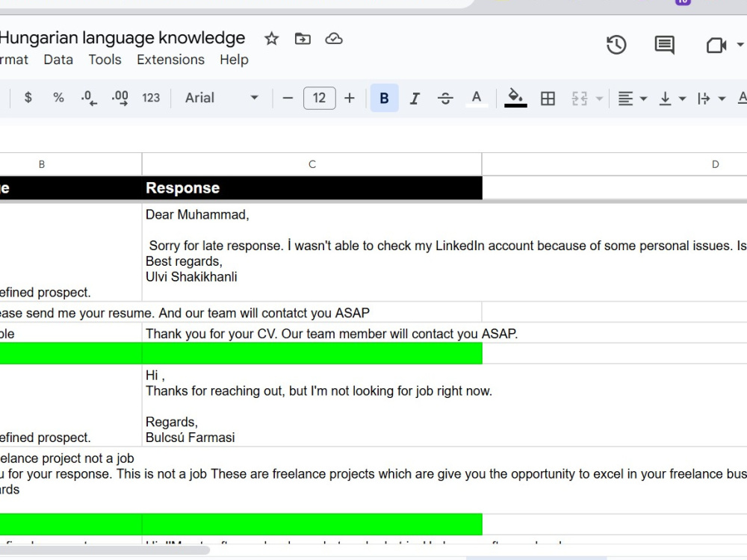Toggle italic formatting
This screenshot has height=560, width=747.
coord(415,99)
